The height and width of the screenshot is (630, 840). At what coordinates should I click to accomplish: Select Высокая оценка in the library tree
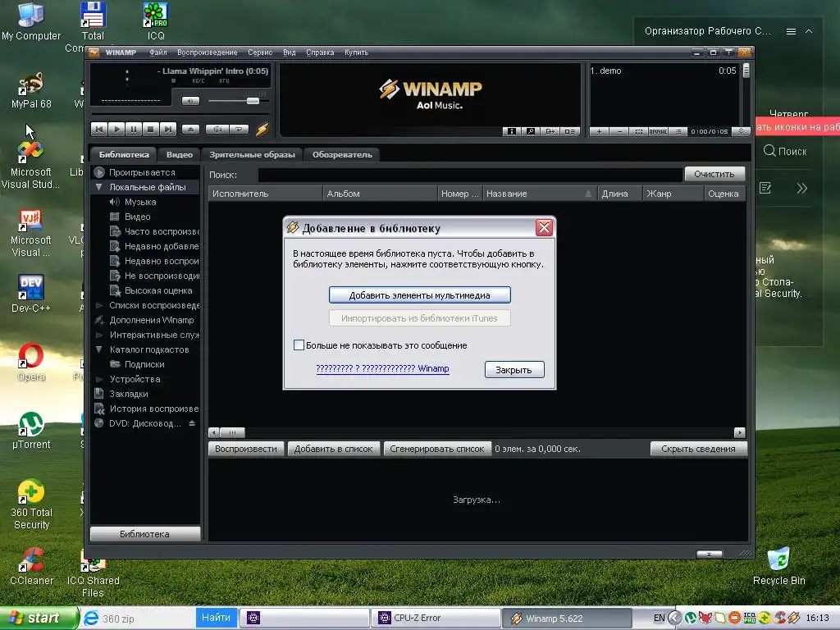158,290
